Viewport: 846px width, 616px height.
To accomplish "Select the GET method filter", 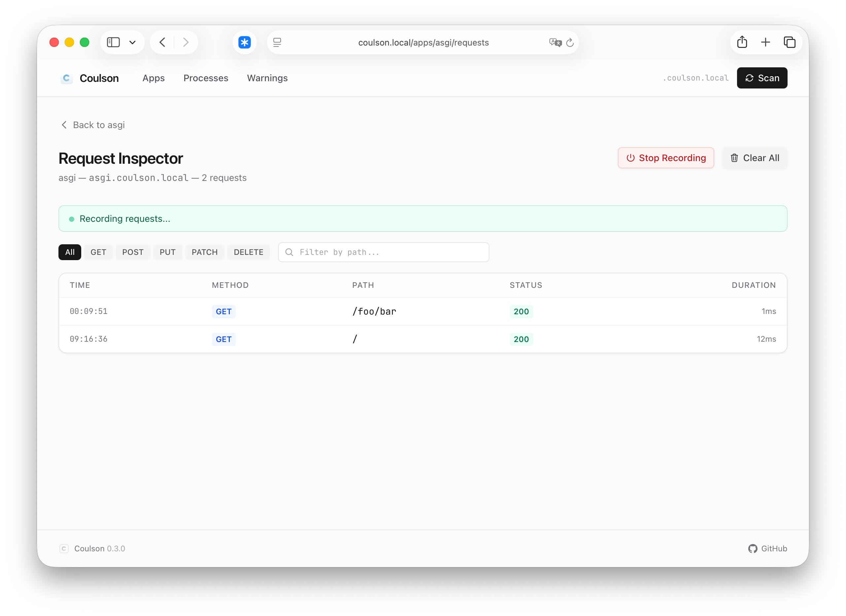I will pos(98,253).
